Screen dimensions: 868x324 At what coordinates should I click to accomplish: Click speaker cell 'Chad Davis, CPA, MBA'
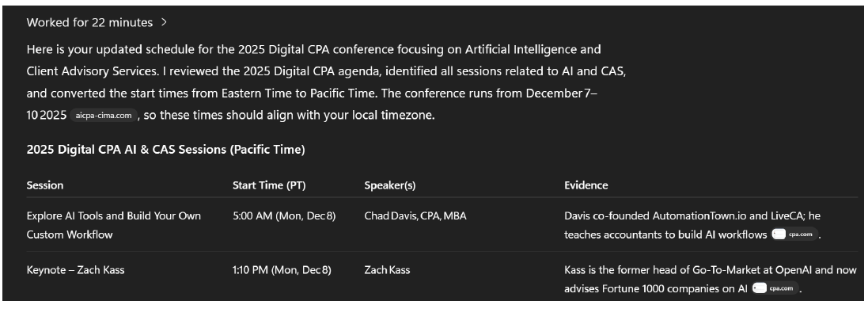[x=415, y=215]
